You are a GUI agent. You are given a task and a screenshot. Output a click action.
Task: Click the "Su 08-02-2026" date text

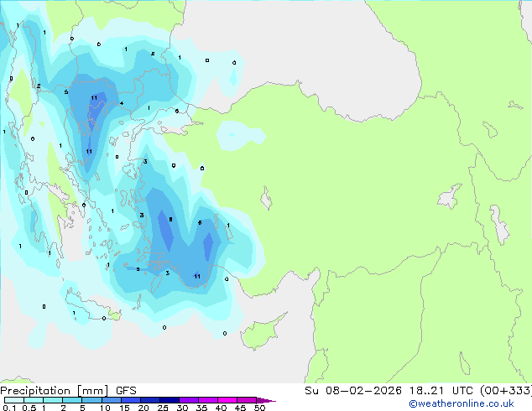(x=353, y=391)
